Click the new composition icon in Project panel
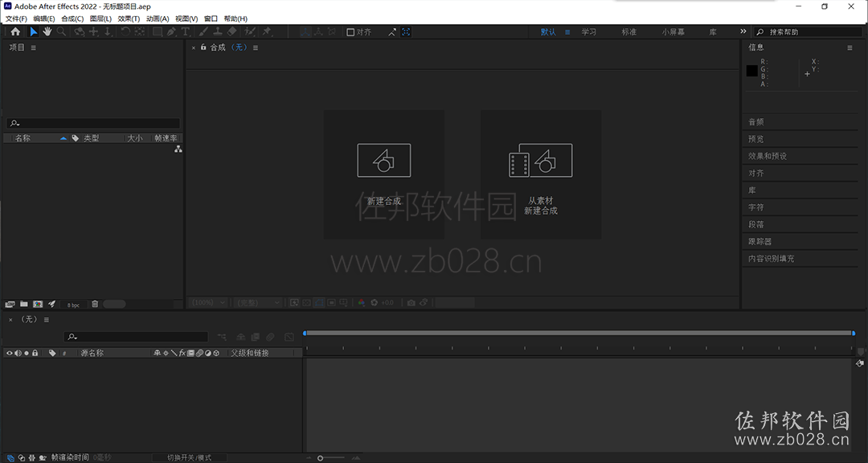Viewport: 868px width, 463px height. (x=38, y=304)
